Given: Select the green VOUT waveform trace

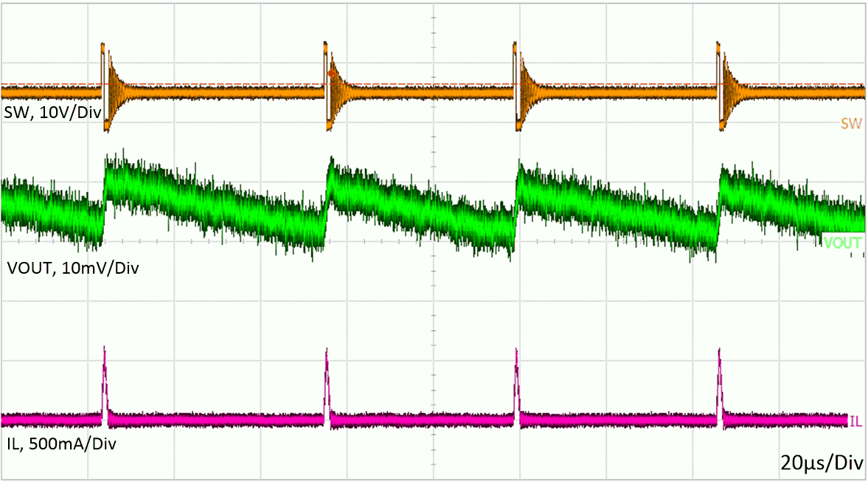Looking at the screenshot, I should (x=221, y=207).
